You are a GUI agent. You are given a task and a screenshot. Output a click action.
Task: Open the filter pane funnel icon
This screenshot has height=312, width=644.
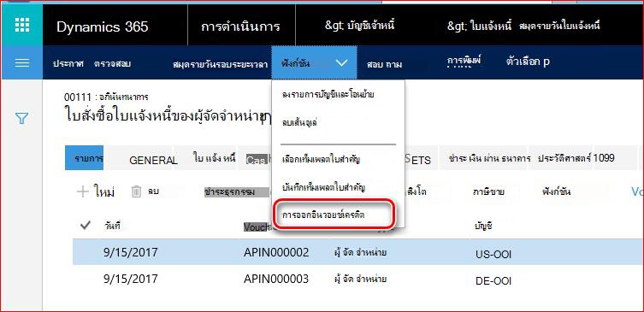click(21, 119)
